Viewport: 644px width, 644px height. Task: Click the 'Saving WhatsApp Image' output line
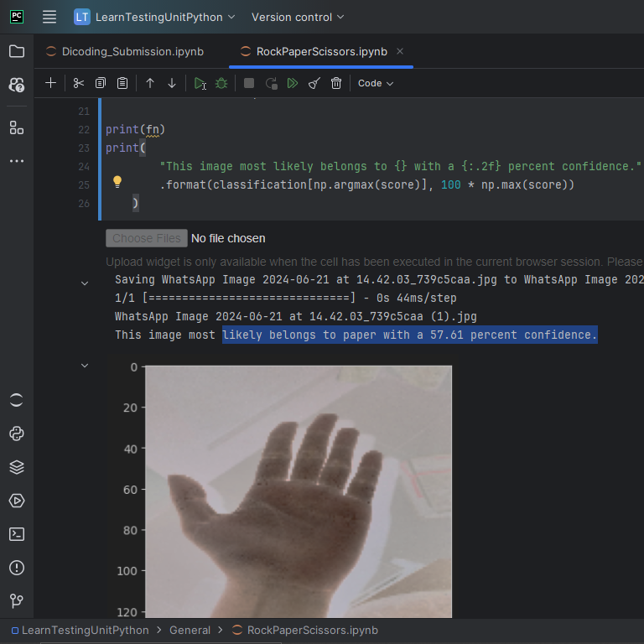[x=379, y=280]
